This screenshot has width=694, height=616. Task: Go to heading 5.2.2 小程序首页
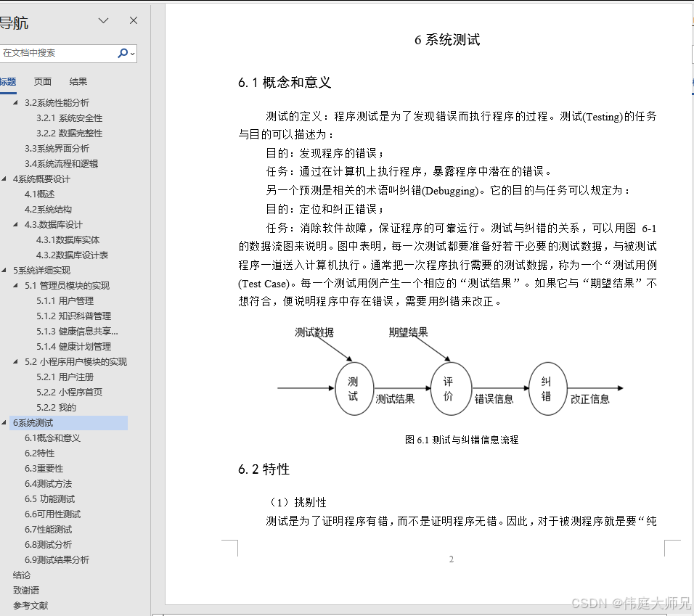pyautogui.click(x=69, y=393)
